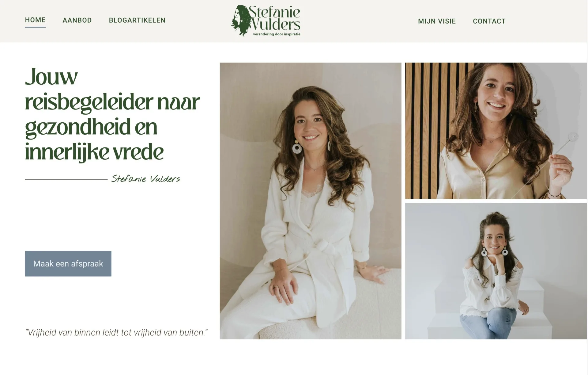Open the HOME menu item
Screen dimensions: 588x375
(35, 20)
